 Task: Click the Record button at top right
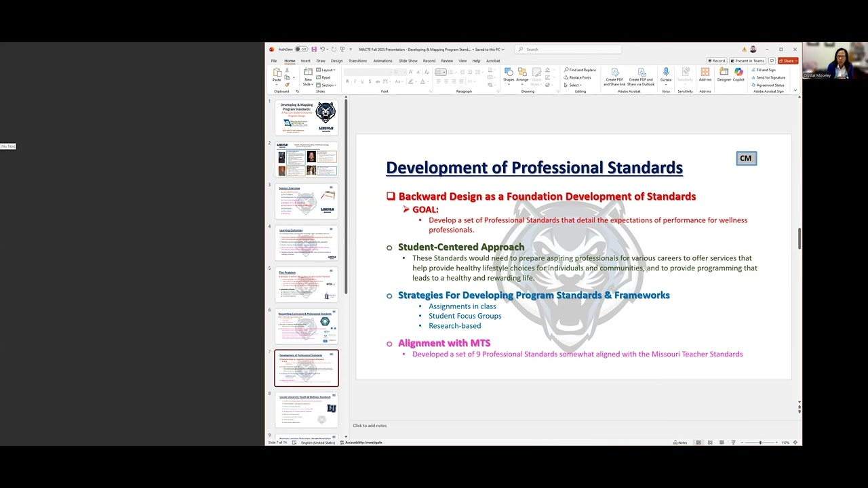pos(717,61)
